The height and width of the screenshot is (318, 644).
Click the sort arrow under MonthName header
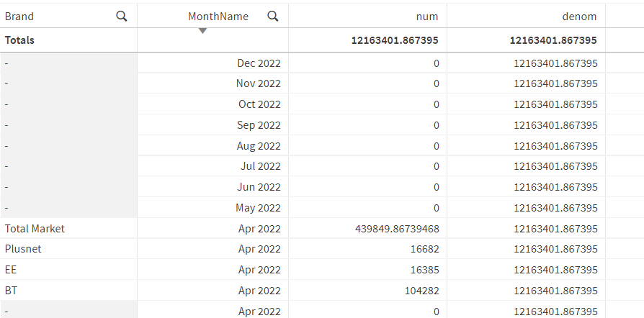coord(202,30)
